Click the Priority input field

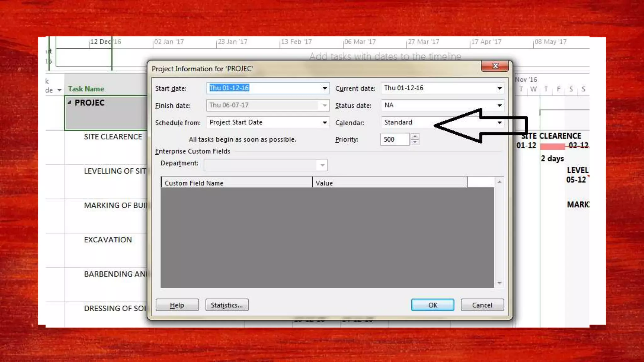tap(395, 140)
